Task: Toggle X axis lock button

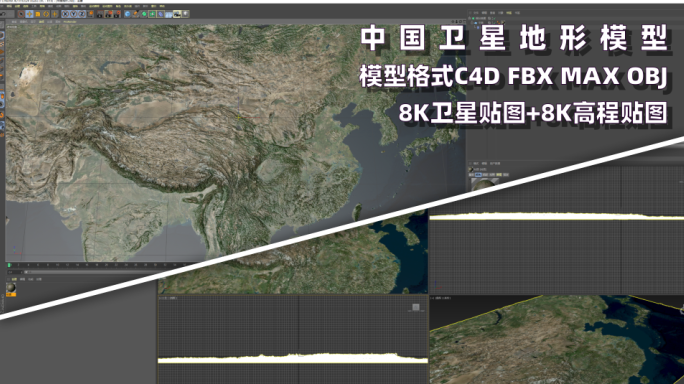Action: (65, 14)
